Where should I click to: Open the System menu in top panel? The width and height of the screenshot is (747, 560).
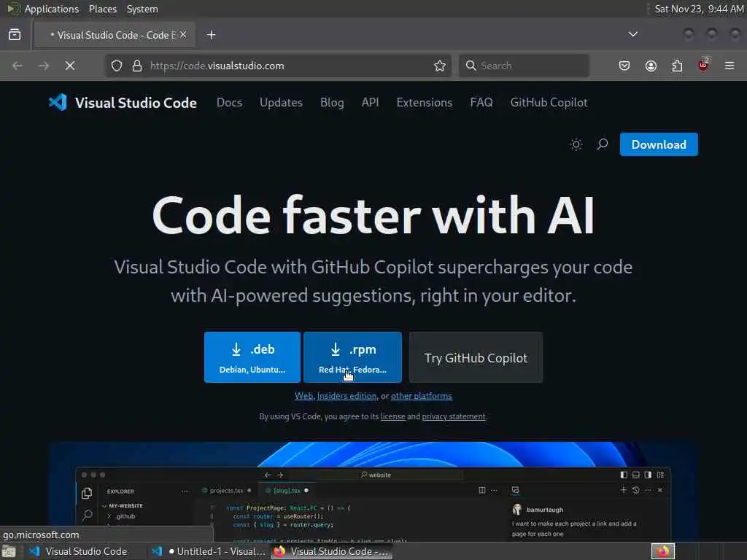coord(142,9)
